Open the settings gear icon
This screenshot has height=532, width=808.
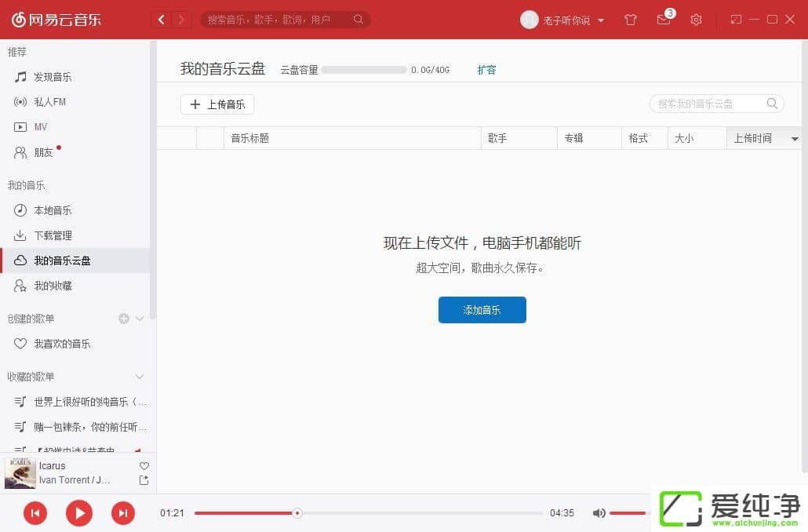click(x=696, y=20)
